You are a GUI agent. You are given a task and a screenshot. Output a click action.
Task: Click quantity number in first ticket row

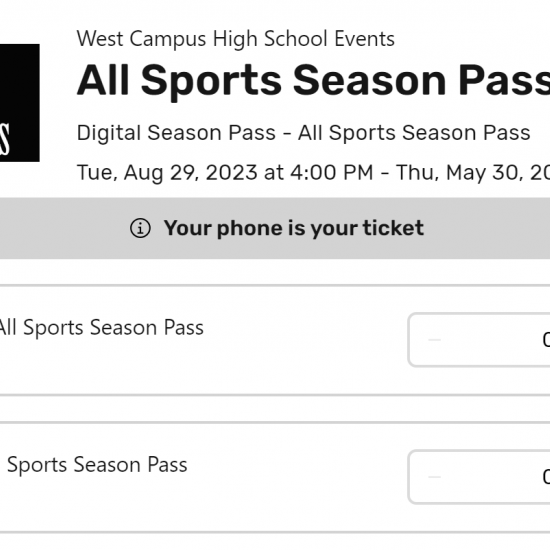tap(546, 340)
